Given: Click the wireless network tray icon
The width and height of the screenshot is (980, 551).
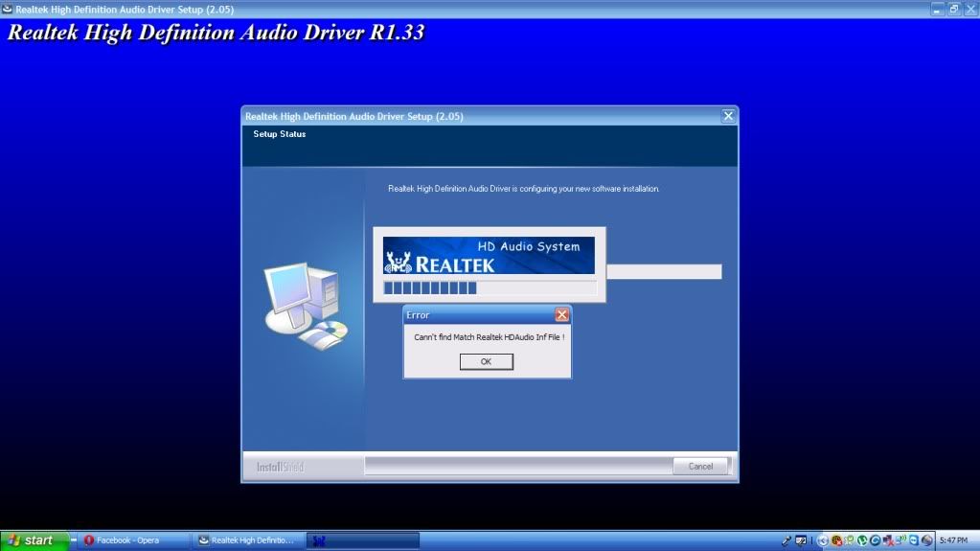Looking at the screenshot, I should [900, 540].
